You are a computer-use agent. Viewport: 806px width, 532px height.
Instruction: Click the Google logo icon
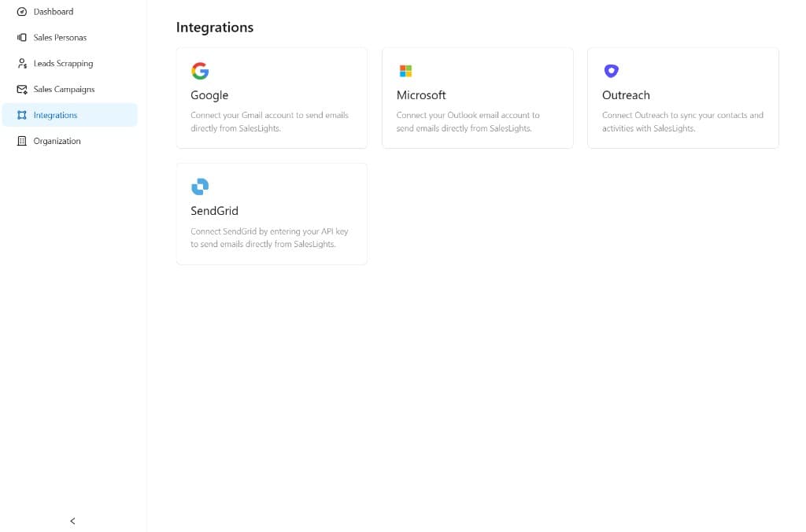pos(200,71)
